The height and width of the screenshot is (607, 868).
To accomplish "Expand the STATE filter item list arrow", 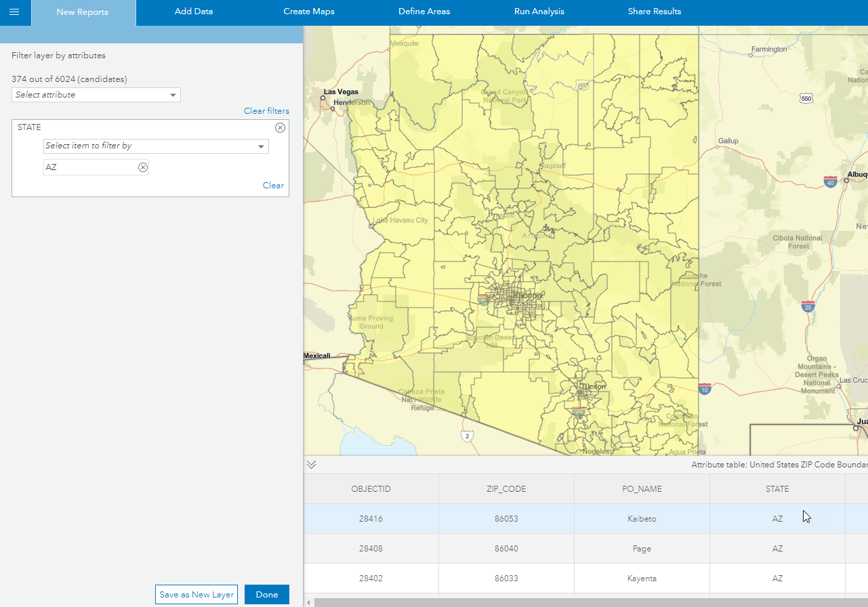I will click(x=260, y=146).
